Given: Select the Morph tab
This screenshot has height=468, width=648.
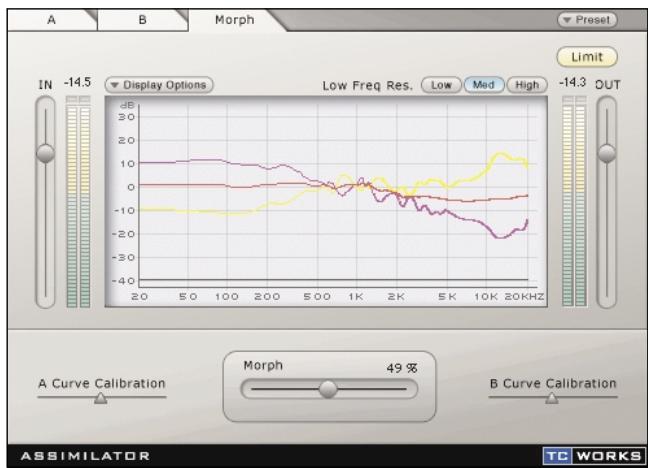Looking at the screenshot, I should pyautogui.click(x=235, y=20).
